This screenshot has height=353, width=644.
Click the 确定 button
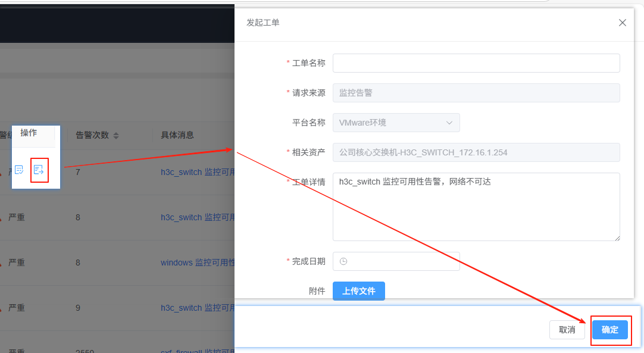(610, 330)
